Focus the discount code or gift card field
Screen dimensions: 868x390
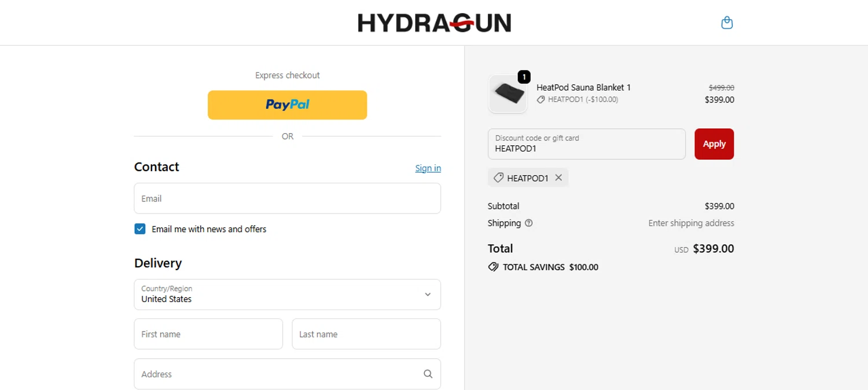(x=587, y=144)
